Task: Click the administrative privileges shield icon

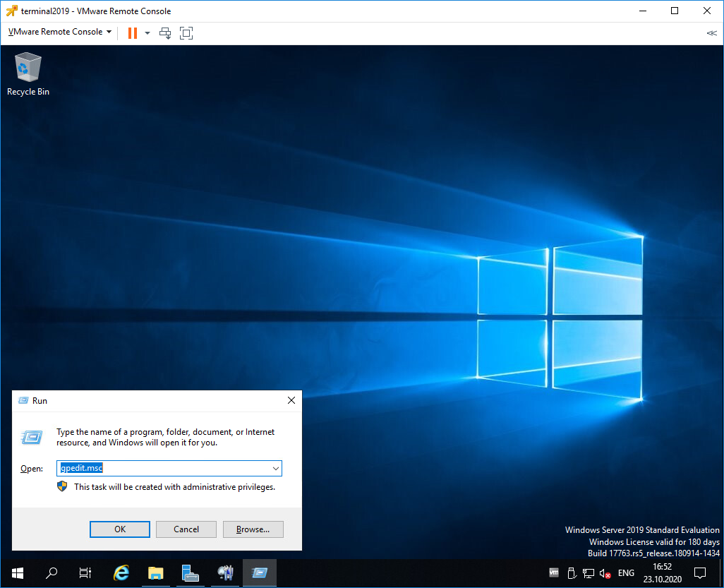Action: (62, 486)
